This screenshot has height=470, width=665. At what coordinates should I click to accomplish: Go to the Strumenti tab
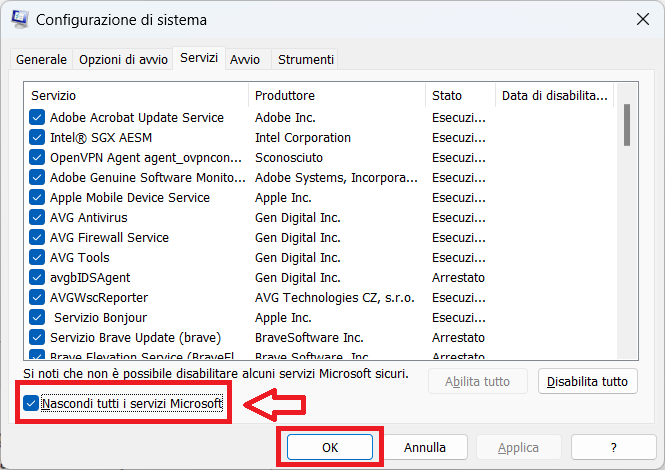point(305,60)
